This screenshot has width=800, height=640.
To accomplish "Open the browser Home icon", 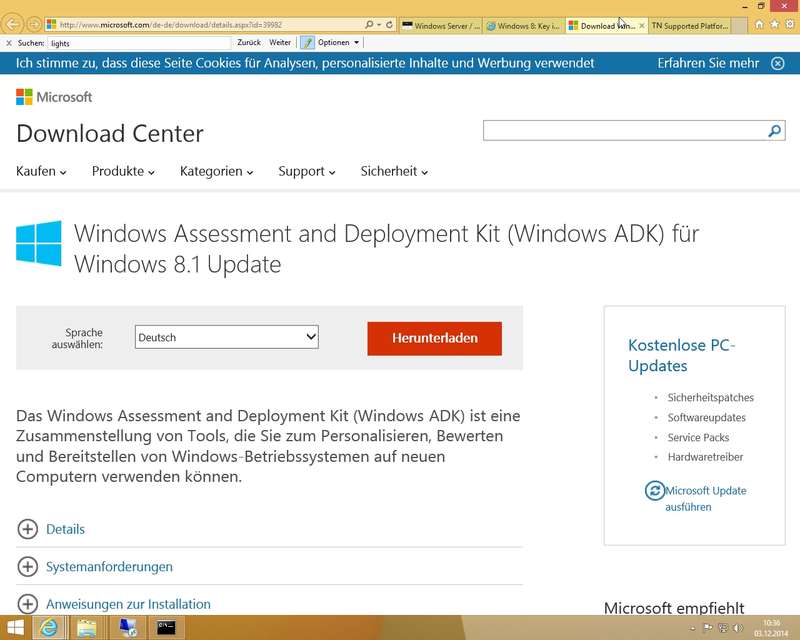I will (x=759, y=24).
